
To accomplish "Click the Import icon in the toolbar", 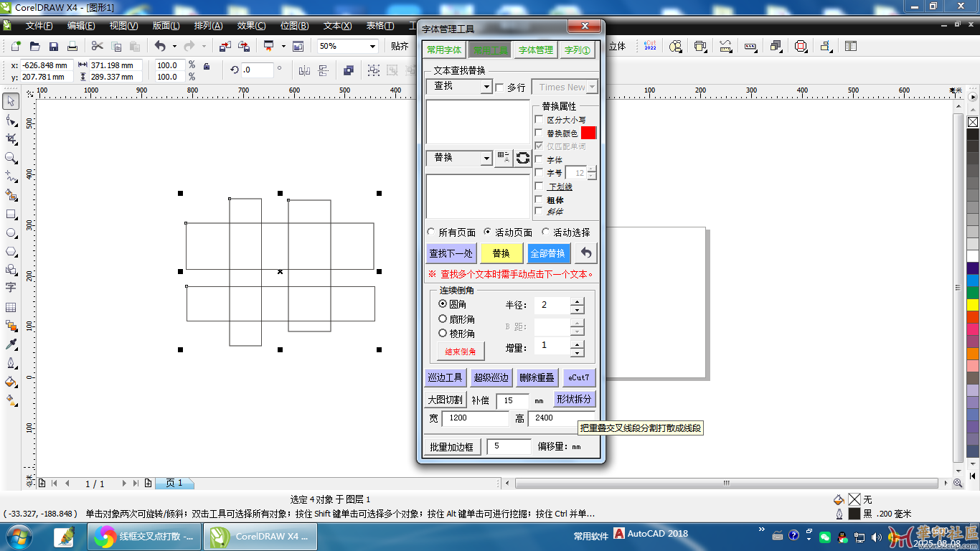I will coord(225,46).
